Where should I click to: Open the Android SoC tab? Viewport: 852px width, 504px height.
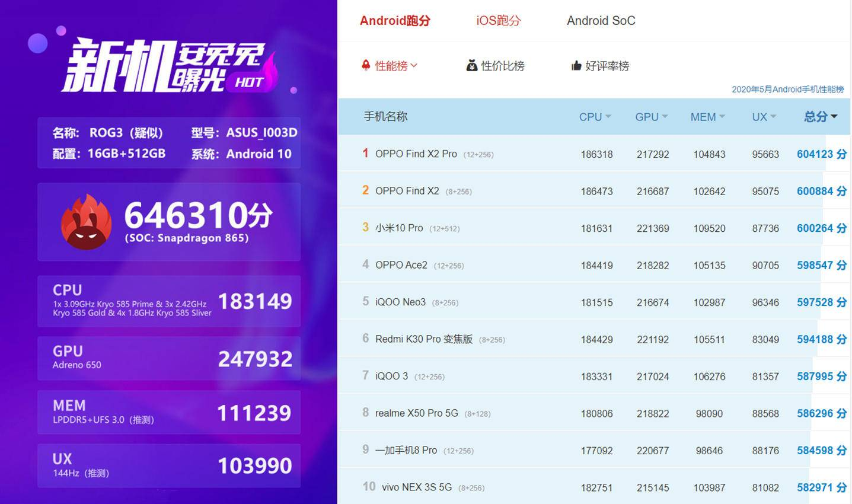click(x=601, y=21)
